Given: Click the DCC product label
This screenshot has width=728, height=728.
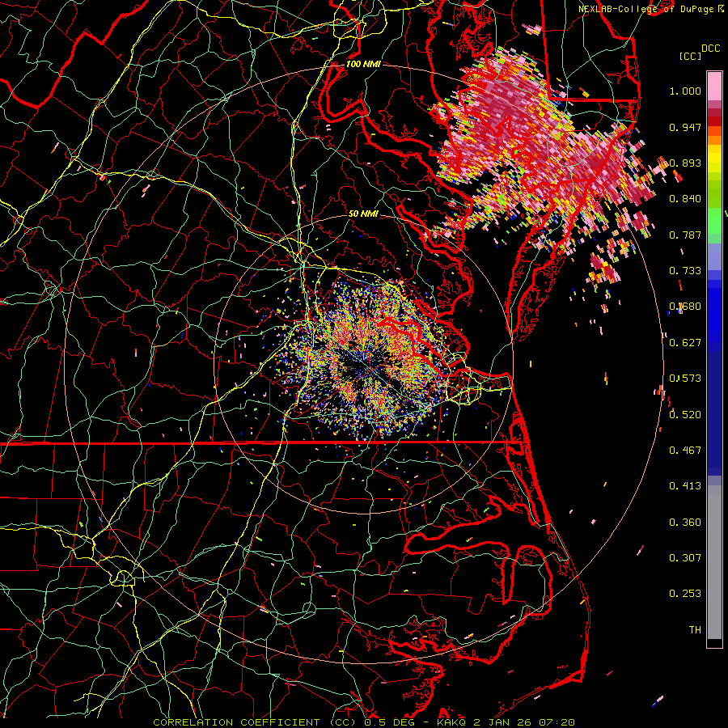Looking at the screenshot, I should click(710, 49).
